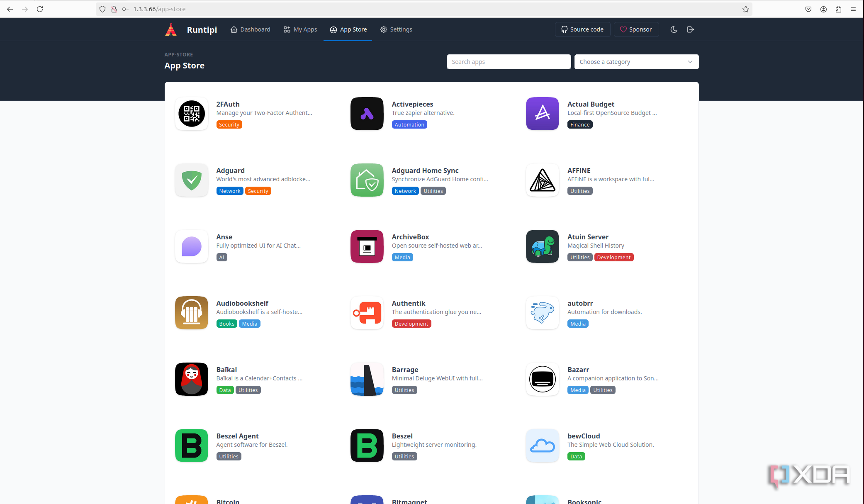This screenshot has width=864, height=504.
Task: Click the Source code button
Action: pos(582,29)
